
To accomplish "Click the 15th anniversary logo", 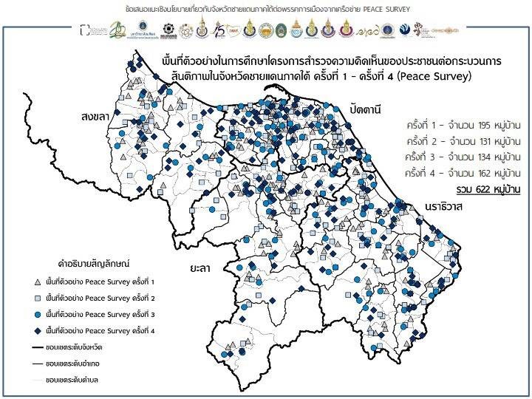I will (219, 30).
